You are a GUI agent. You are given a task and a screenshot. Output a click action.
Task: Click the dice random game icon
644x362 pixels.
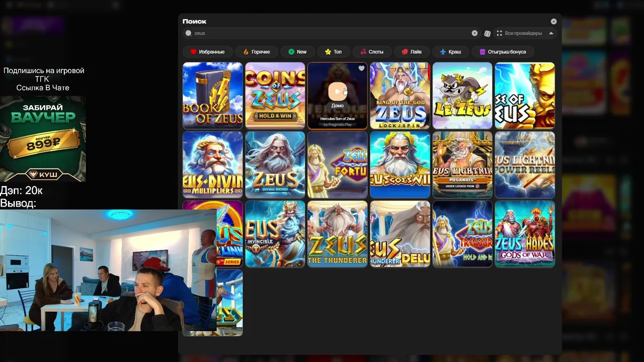[487, 33]
